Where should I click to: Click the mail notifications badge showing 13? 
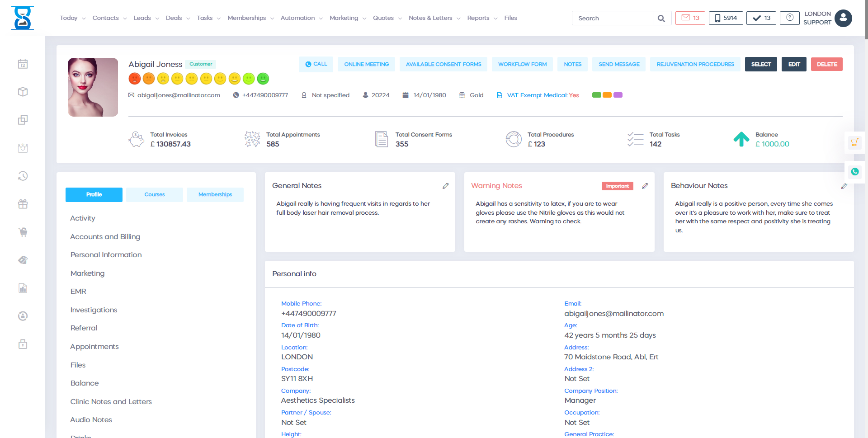click(x=690, y=18)
